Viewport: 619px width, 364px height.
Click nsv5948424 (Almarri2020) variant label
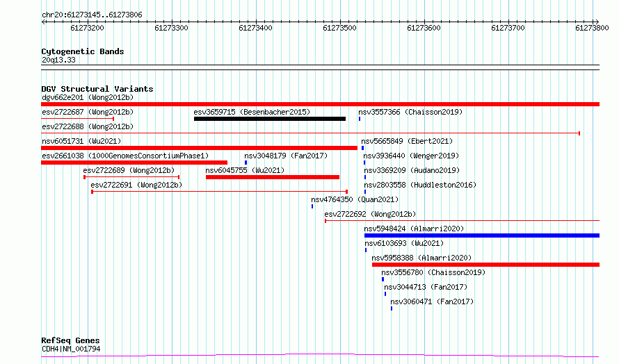[x=414, y=229]
